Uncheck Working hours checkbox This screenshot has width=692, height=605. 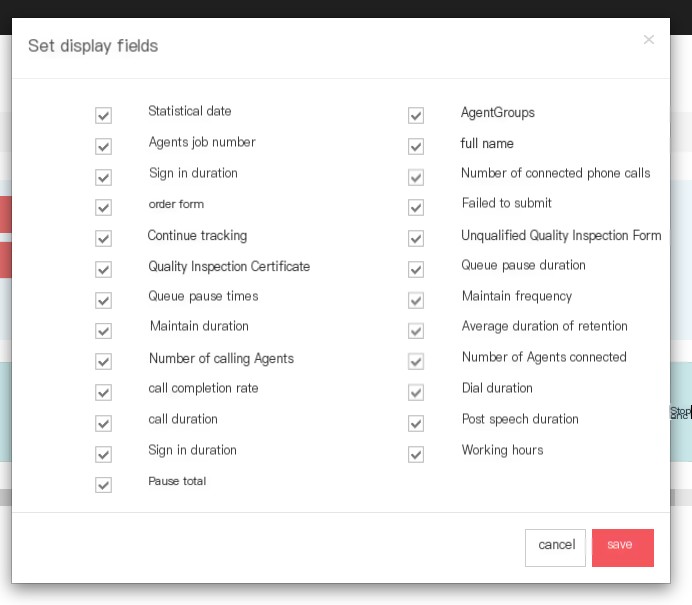[x=416, y=455]
